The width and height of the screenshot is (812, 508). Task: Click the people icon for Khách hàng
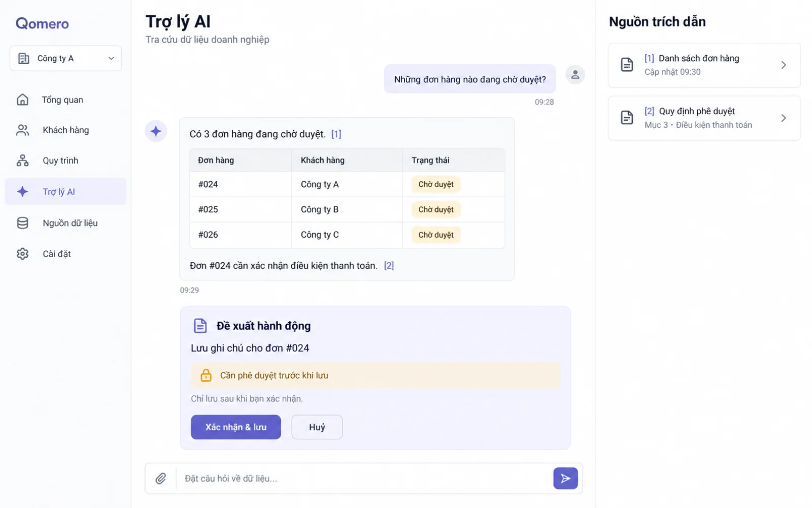(x=22, y=130)
